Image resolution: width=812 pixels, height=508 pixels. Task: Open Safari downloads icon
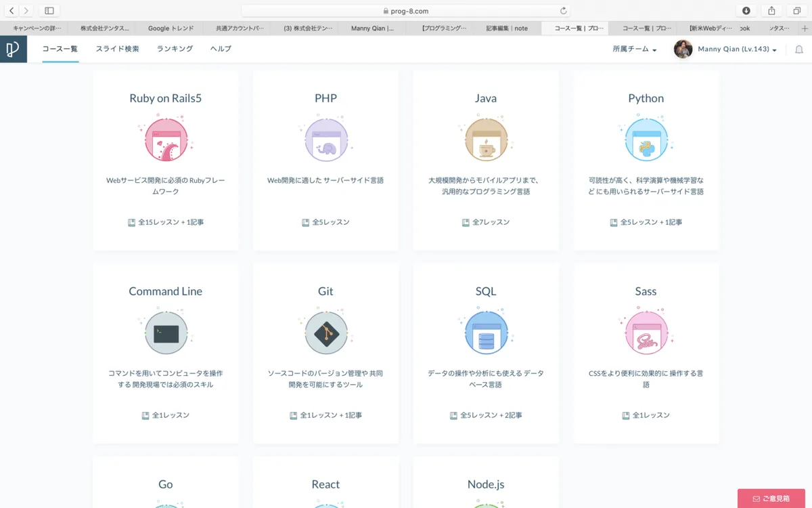[746, 11]
